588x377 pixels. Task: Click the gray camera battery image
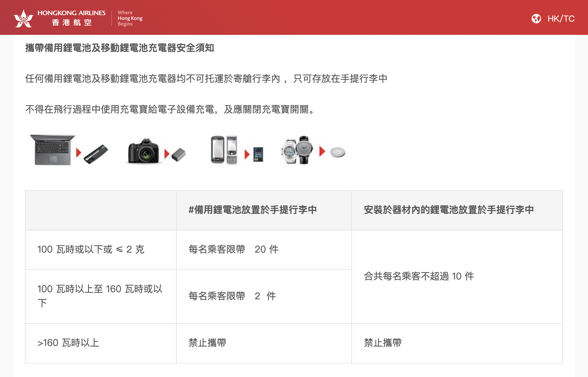178,155
